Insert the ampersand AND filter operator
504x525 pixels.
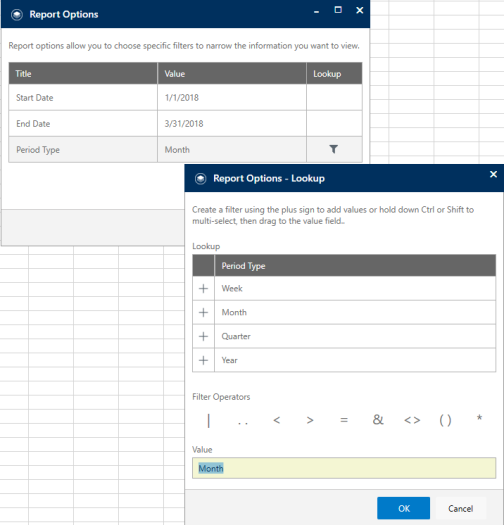click(378, 419)
